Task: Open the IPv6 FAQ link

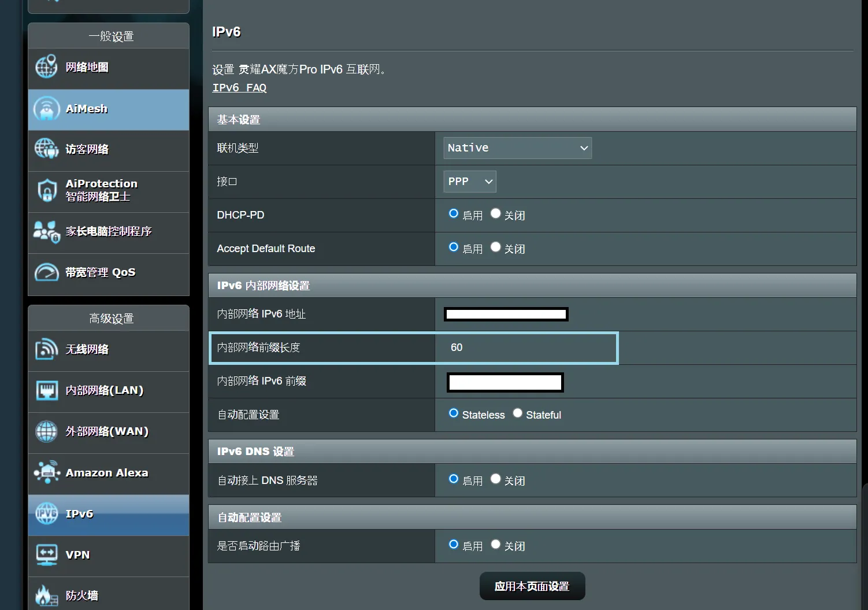Action: [x=239, y=88]
